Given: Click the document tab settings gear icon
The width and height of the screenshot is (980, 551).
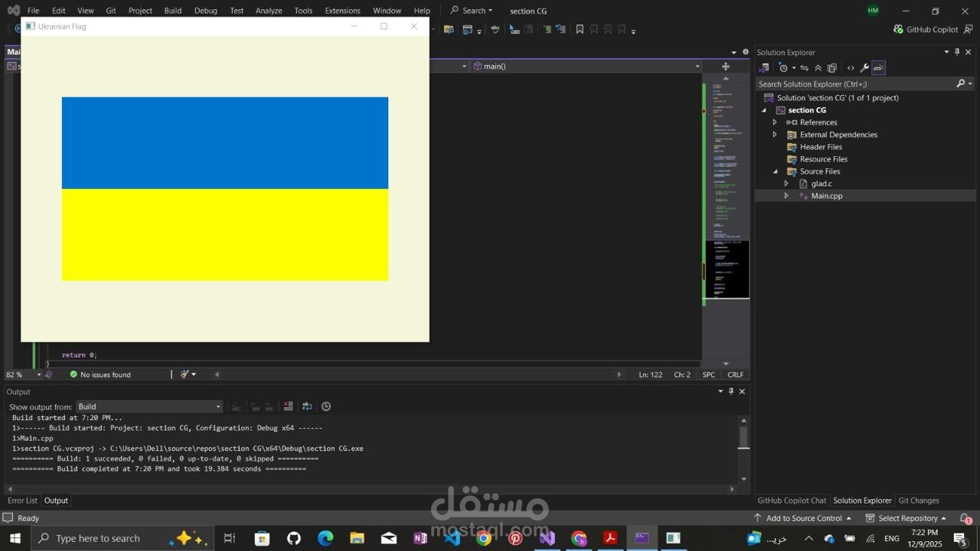Looking at the screenshot, I should [746, 52].
